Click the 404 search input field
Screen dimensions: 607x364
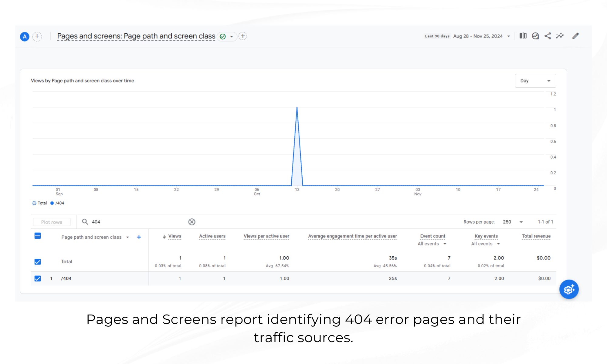pyautogui.click(x=137, y=222)
